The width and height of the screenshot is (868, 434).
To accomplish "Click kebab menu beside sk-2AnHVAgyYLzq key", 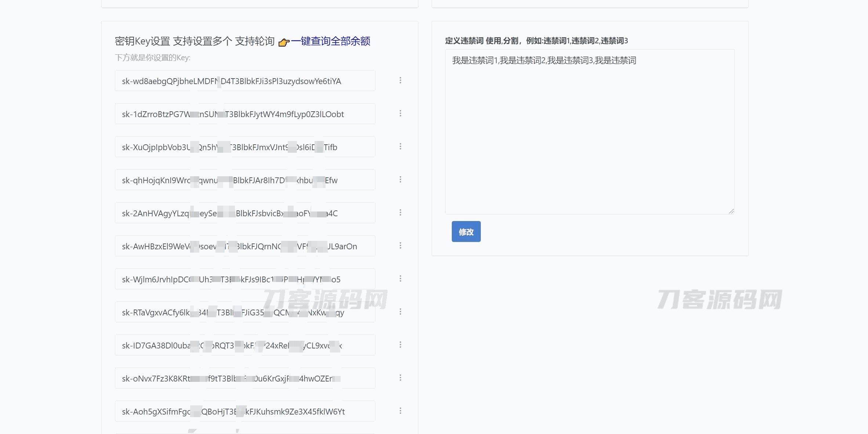I will pyautogui.click(x=400, y=213).
